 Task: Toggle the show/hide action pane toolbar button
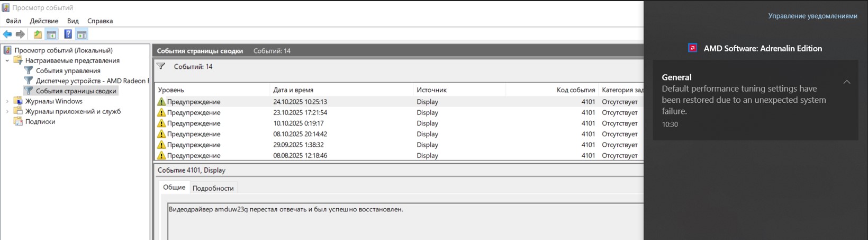(82, 34)
